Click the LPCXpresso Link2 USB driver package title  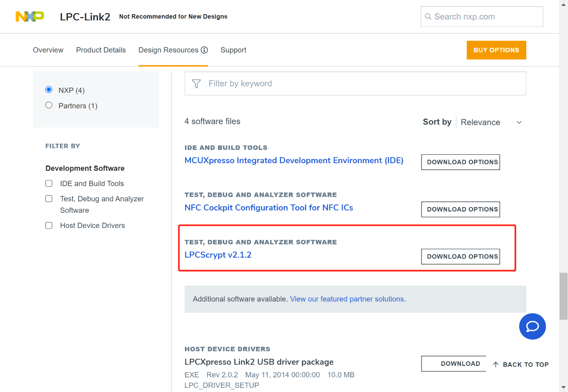point(259,362)
